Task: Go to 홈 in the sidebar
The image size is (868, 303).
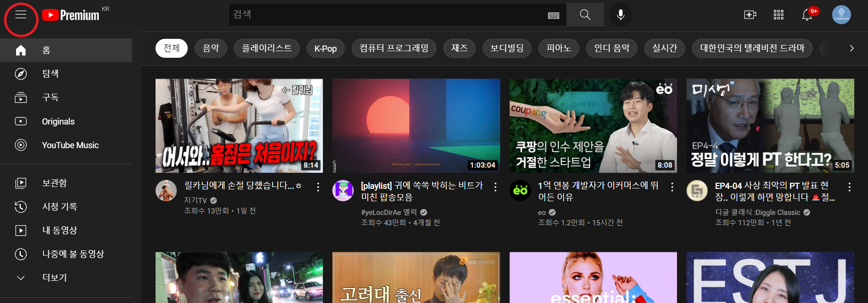Action: 66,50
